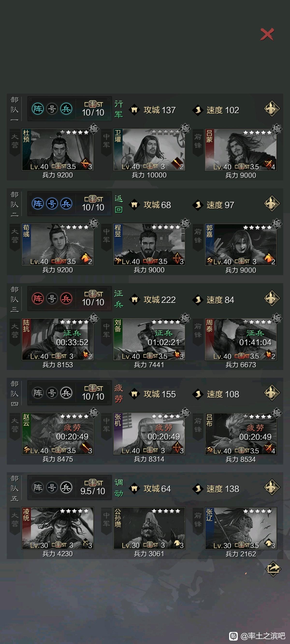This screenshot has height=644, width=290.
Task: Open 吕布 general portrait card
Action: click(241, 434)
